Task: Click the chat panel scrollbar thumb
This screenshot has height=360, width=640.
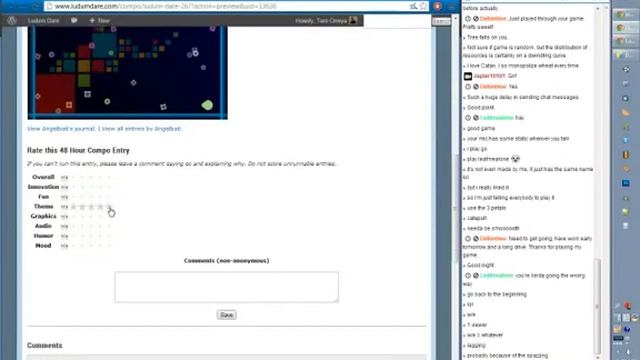Action: pyautogui.click(x=597, y=306)
